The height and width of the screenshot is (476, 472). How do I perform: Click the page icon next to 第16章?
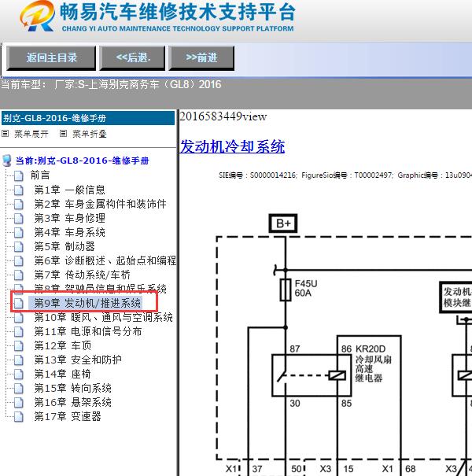point(19,403)
